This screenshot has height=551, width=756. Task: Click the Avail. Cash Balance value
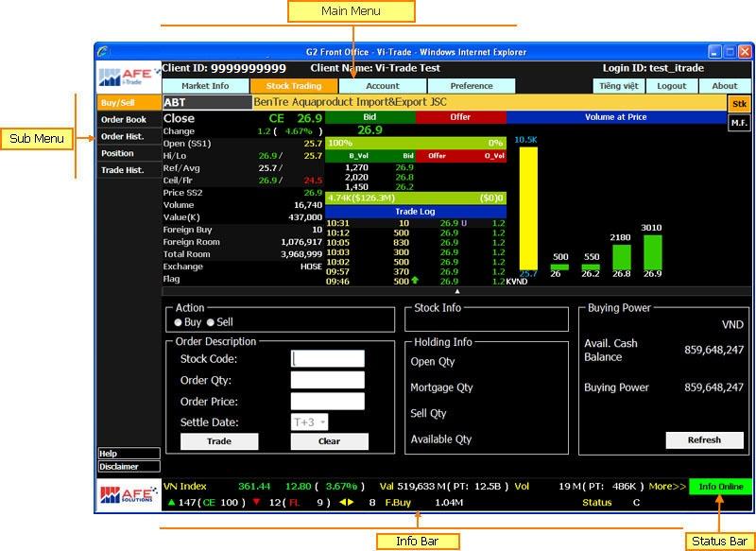point(714,350)
